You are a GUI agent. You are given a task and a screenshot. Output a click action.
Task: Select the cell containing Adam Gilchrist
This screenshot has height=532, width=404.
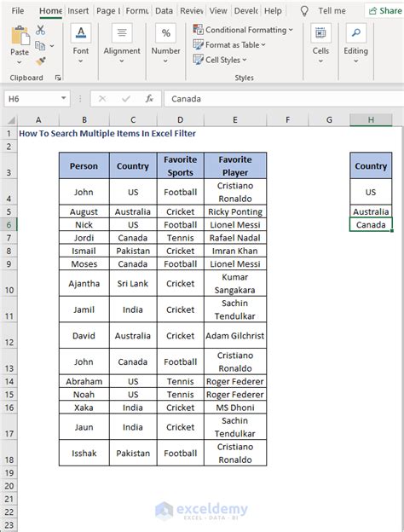point(235,336)
